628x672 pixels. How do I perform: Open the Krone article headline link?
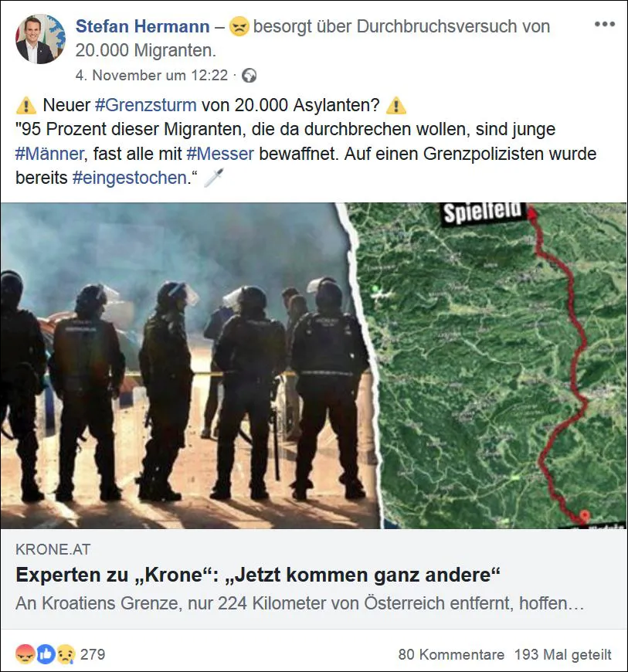[258, 575]
